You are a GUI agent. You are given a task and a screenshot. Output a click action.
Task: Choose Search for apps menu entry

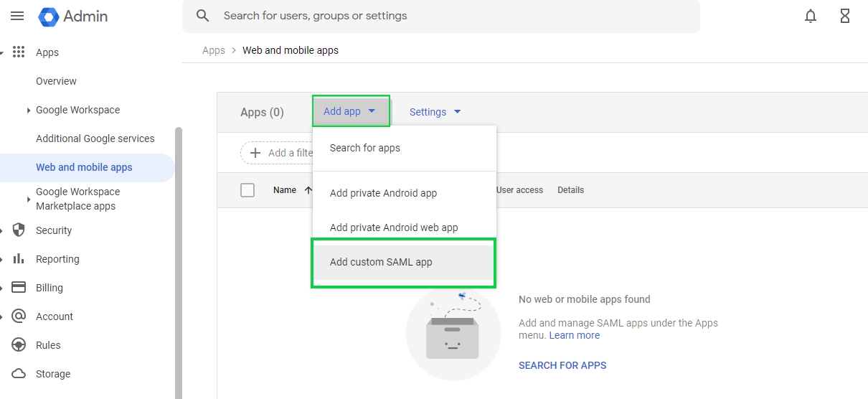coord(365,148)
